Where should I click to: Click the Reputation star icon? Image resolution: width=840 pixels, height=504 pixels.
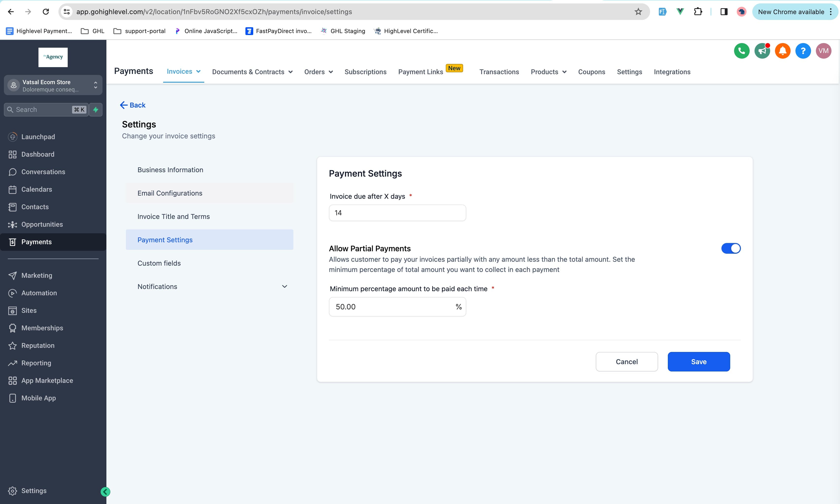coord(13,345)
